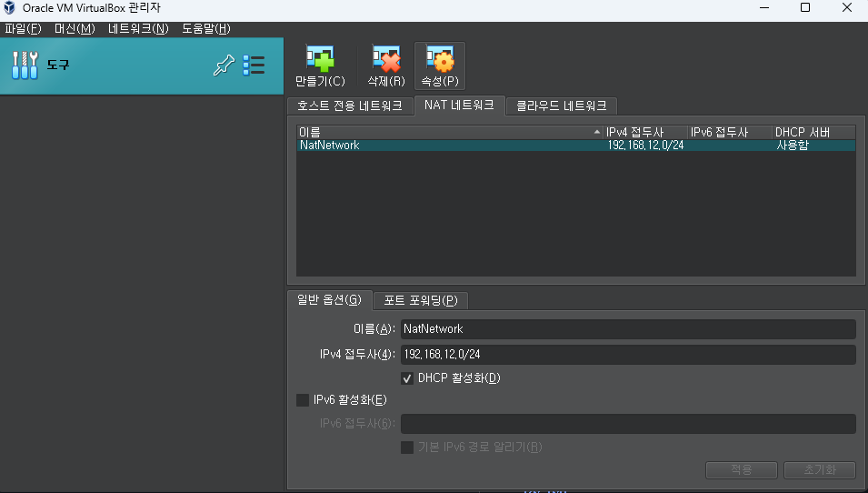Open the 머신(M) menu

point(75,29)
